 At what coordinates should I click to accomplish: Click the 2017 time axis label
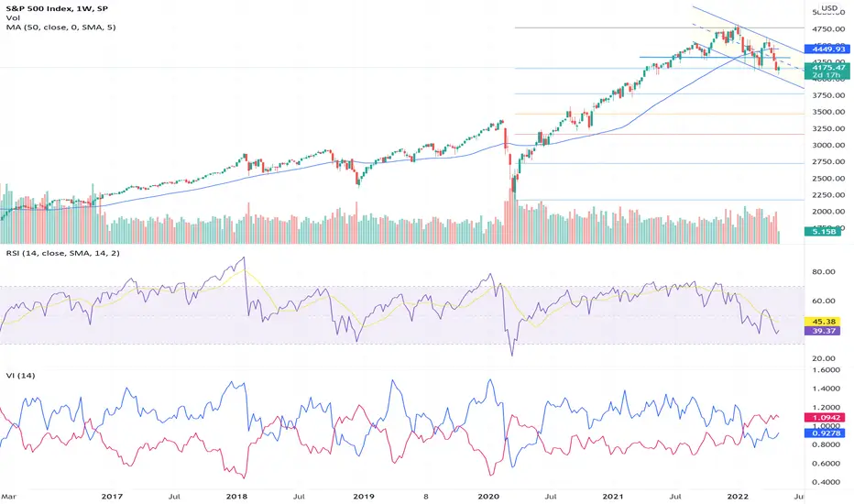tap(112, 497)
